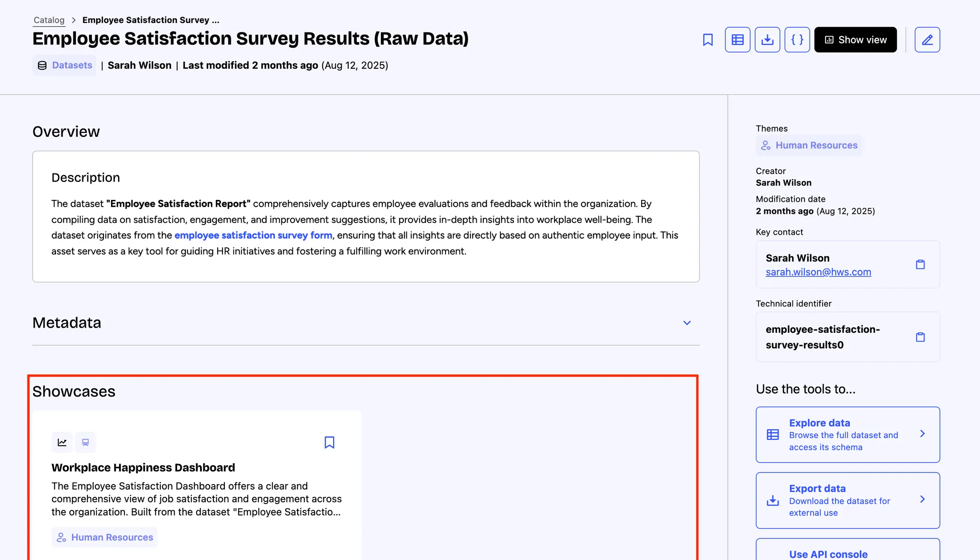Bookmark the Workplace Happiness Dashboard showcase
Viewport: 980px width, 560px height.
point(329,442)
